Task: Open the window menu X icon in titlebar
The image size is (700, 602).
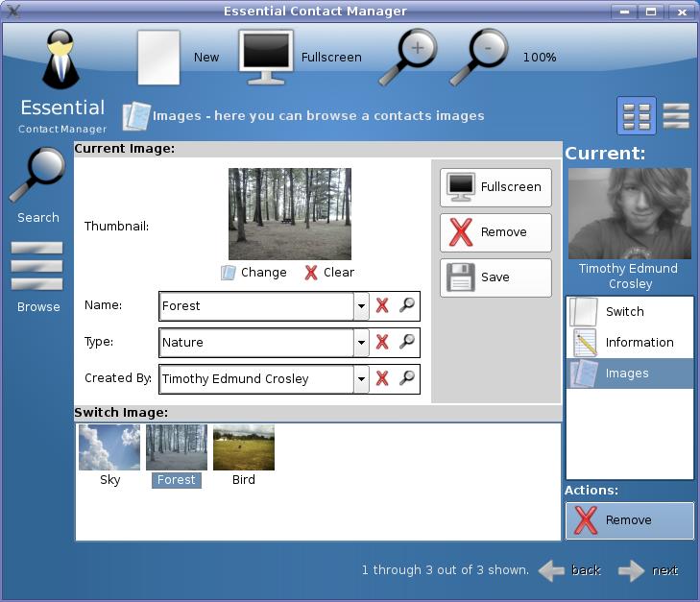Action: pos(12,11)
